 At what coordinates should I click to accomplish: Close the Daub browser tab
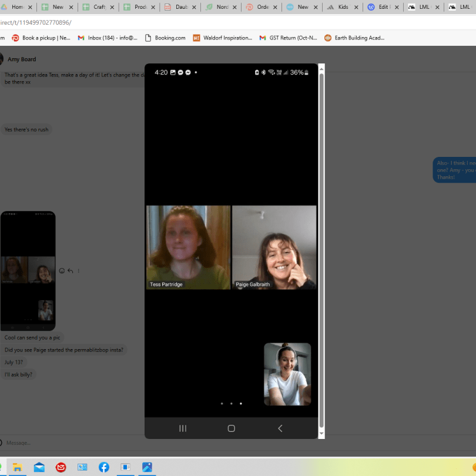195,8
